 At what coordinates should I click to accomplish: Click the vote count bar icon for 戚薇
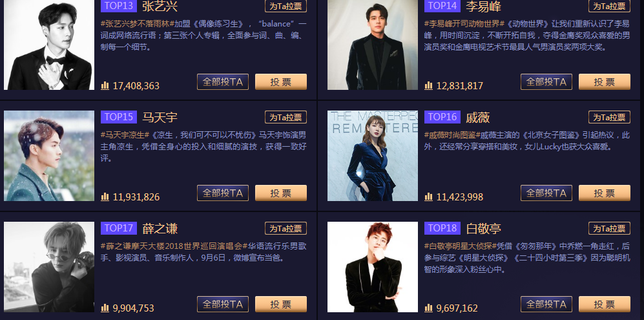(x=428, y=197)
